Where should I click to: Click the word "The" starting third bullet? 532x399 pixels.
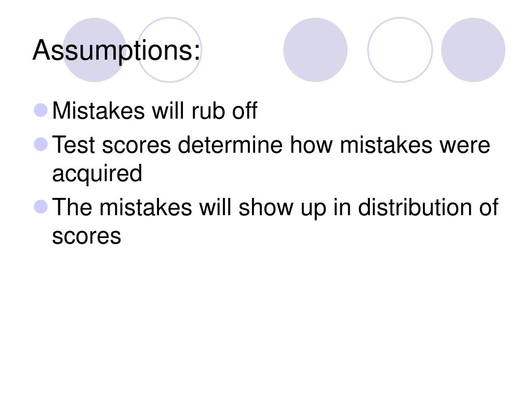coord(73,208)
